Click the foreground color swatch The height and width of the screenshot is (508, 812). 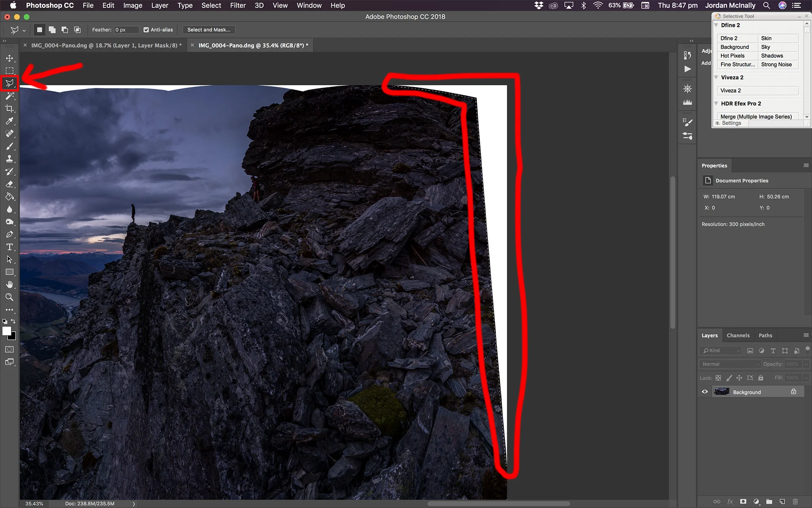pos(7,331)
